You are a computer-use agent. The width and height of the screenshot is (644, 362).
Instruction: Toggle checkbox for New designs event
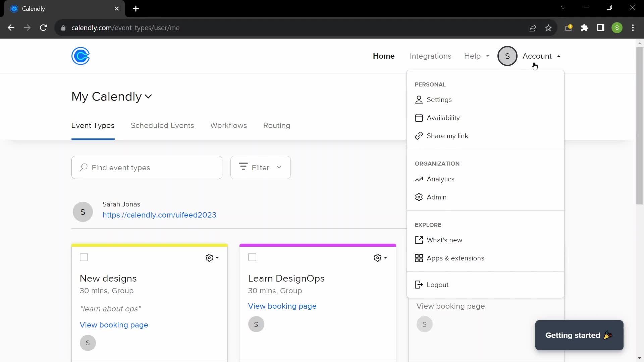84,257
